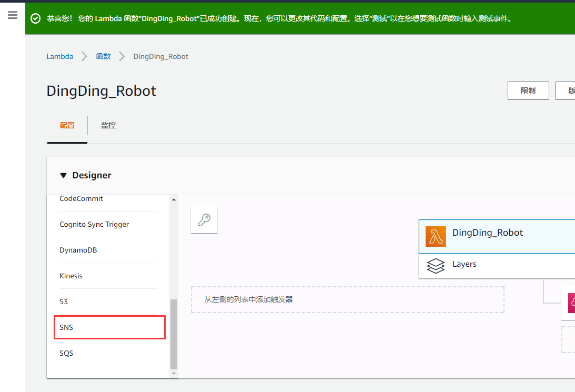Collapse the Designer section triangle
575x392 pixels.
[x=63, y=175]
